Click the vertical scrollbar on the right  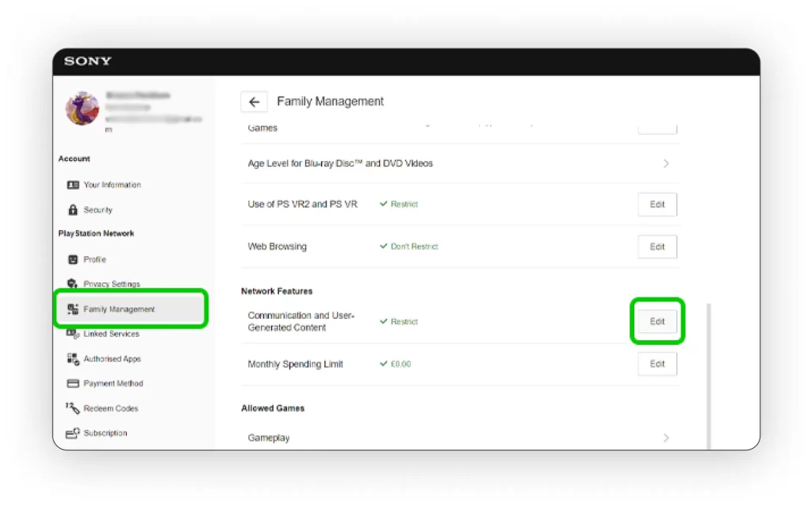(x=707, y=373)
